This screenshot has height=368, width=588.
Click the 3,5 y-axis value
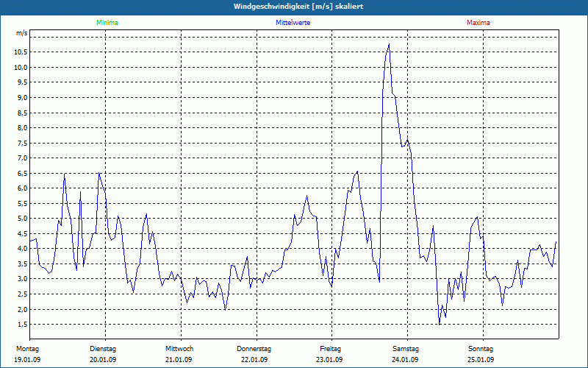click(x=22, y=264)
